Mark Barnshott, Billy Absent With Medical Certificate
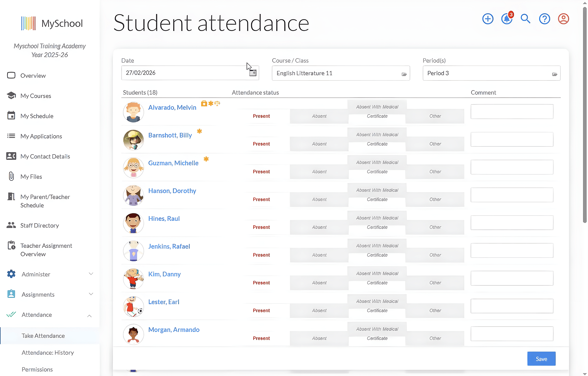Viewport: 588px width, 376px height. click(377, 139)
